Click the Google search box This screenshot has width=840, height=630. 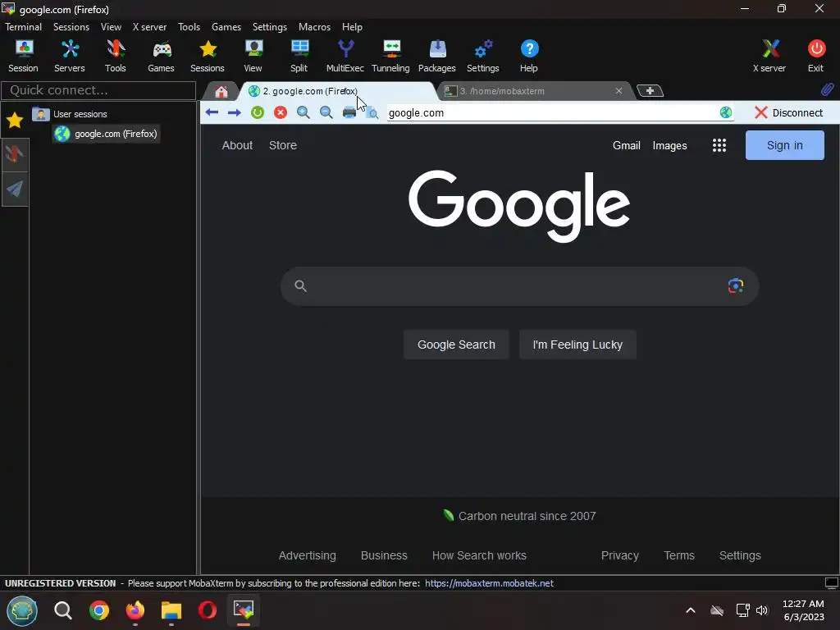point(519,286)
